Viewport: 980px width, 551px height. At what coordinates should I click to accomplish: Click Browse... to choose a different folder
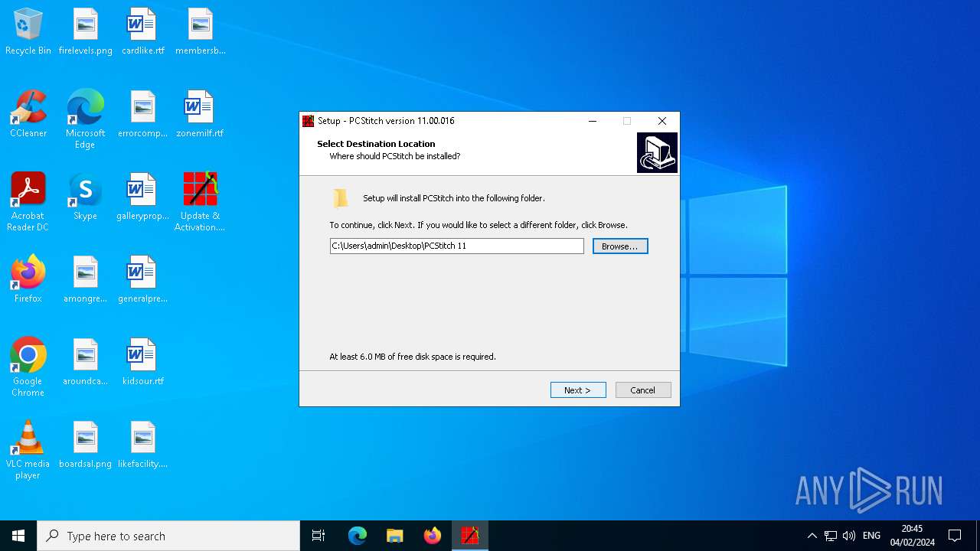pos(620,246)
